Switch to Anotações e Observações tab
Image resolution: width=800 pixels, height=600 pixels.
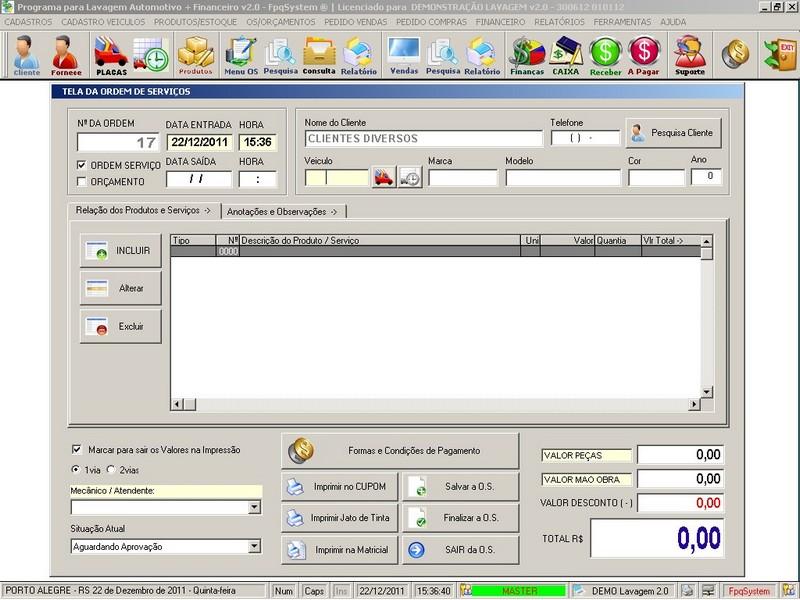click(283, 211)
